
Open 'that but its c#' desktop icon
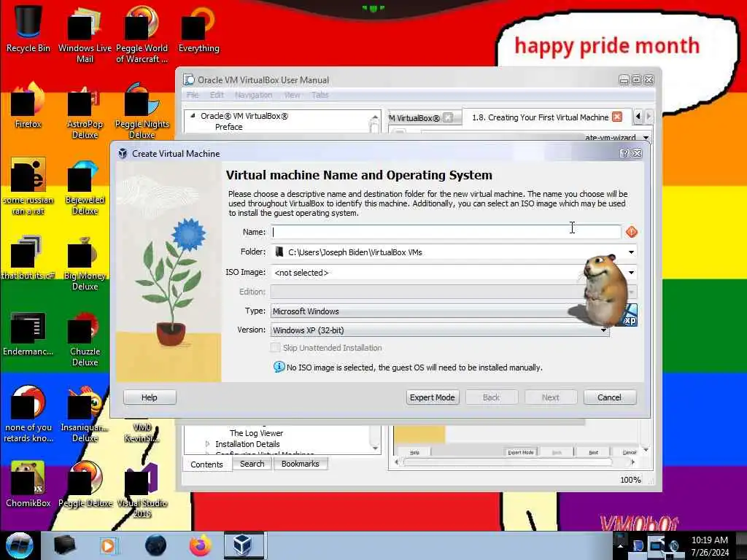pos(28,257)
